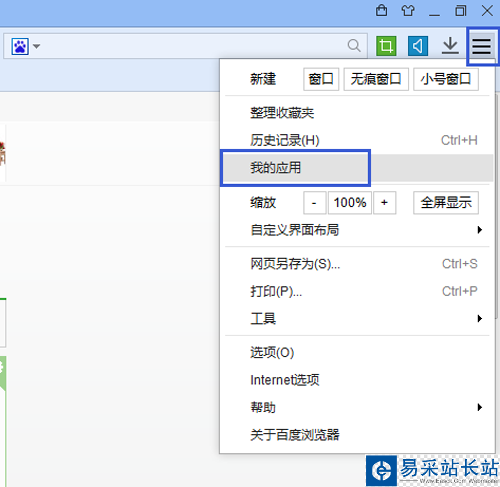Click the 无痕窗口 incognito window button
The image size is (500, 487).
coord(376,79)
